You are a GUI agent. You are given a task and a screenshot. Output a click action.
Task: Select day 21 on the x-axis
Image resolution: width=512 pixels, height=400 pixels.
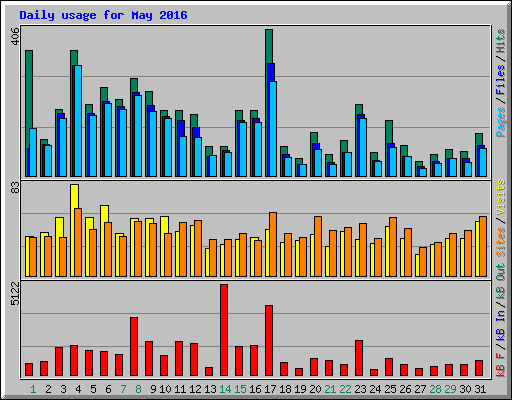pos(330,389)
